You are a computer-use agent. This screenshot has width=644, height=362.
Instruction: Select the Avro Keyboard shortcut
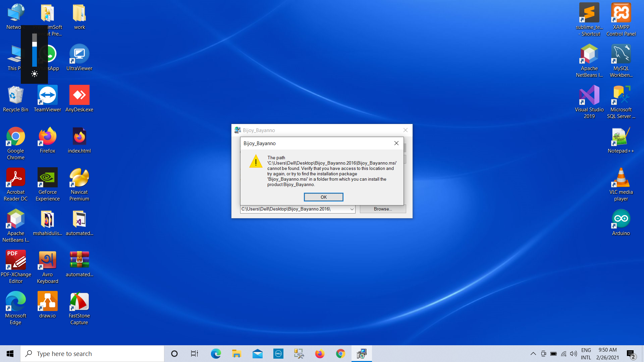(47, 267)
